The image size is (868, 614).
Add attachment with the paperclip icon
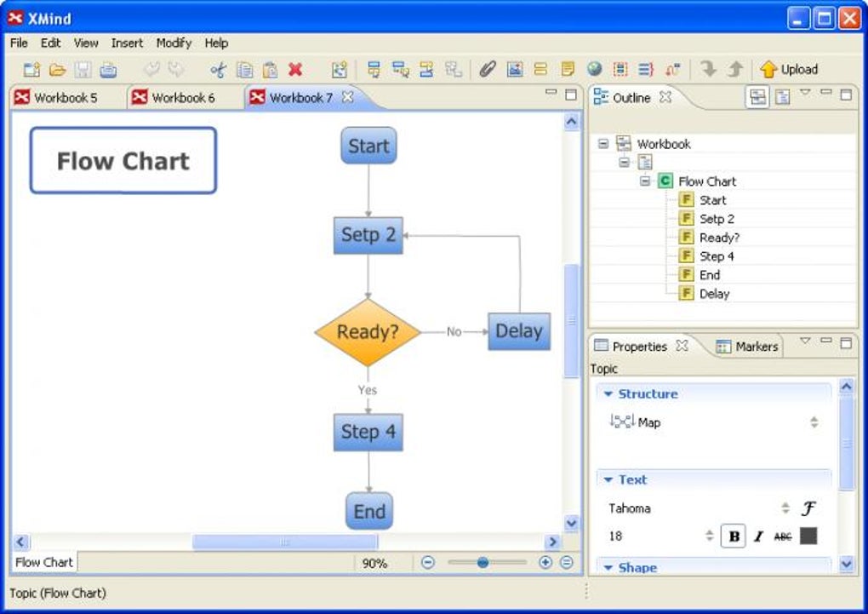[488, 69]
